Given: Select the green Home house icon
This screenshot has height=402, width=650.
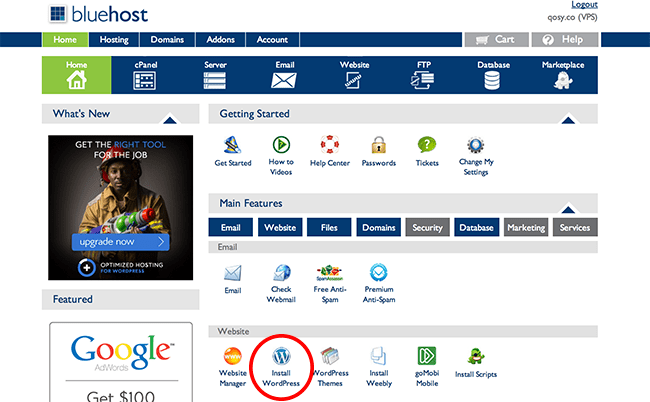Looking at the screenshot, I should pyautogui.click(x=77, y=80).
